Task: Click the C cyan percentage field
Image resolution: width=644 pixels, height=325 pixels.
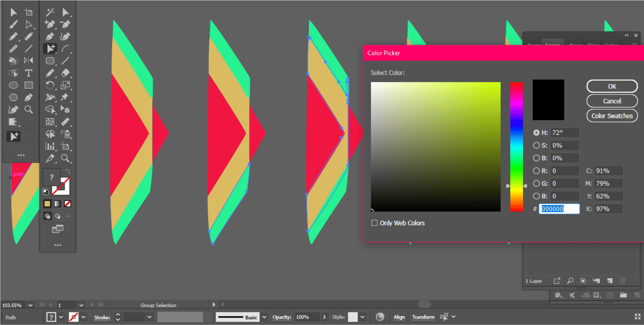Action: (608, 171)
